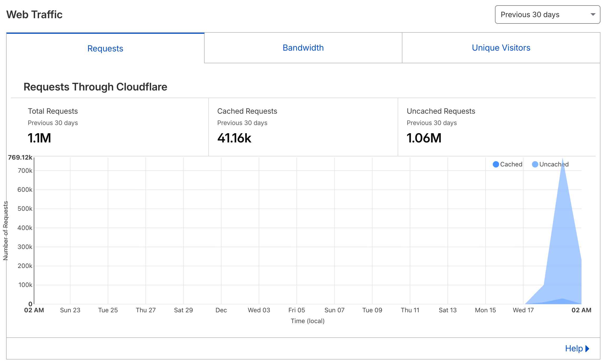The height and width of the screenshot is (364, 606).
Task: Click the Dec time axis label
Action: point(221,310)
